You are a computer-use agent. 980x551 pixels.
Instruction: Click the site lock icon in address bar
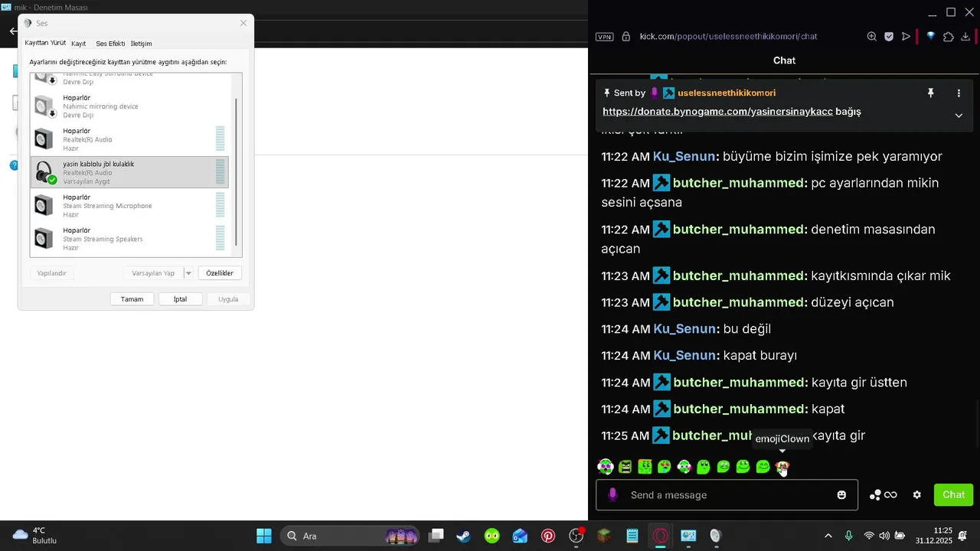[626, 36]
